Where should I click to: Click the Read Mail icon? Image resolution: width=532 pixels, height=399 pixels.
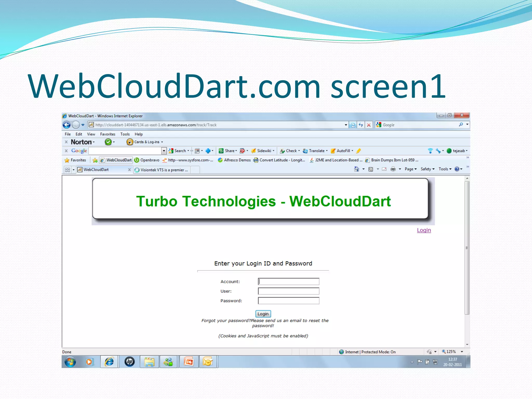(x=384, y=169)
